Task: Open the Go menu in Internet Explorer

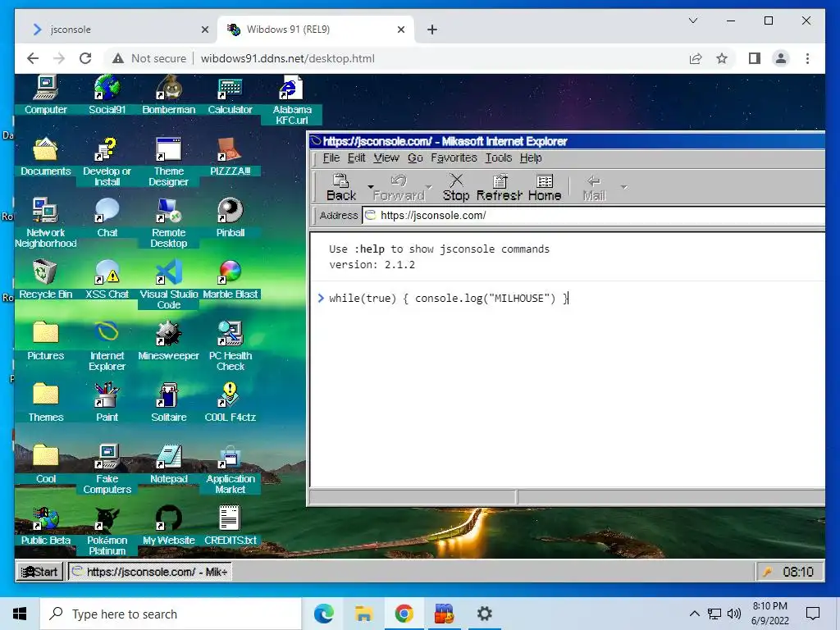Action: 415,158
